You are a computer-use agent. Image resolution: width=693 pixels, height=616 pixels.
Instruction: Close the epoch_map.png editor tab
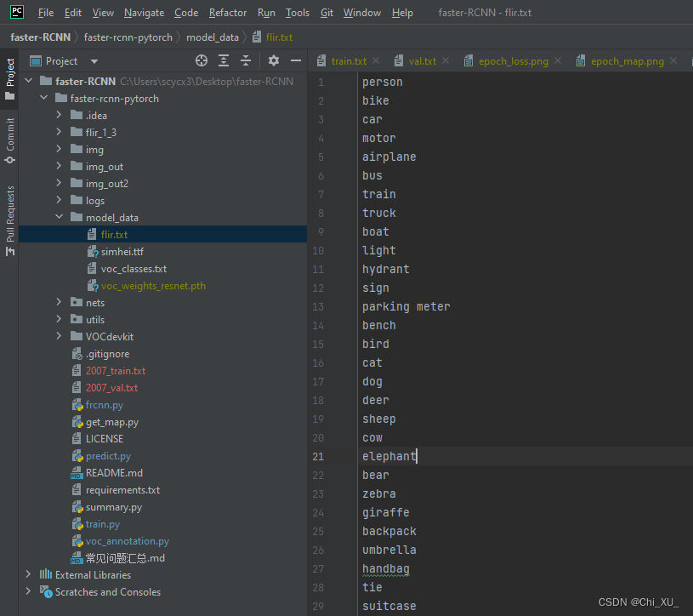click(x=673, y=60)
